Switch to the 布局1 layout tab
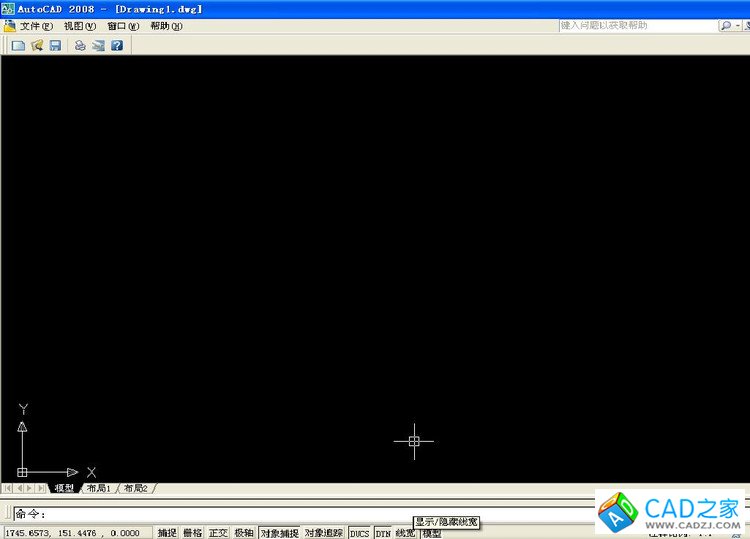The height and width of the screenshot is (539, 750). (98, 488)
